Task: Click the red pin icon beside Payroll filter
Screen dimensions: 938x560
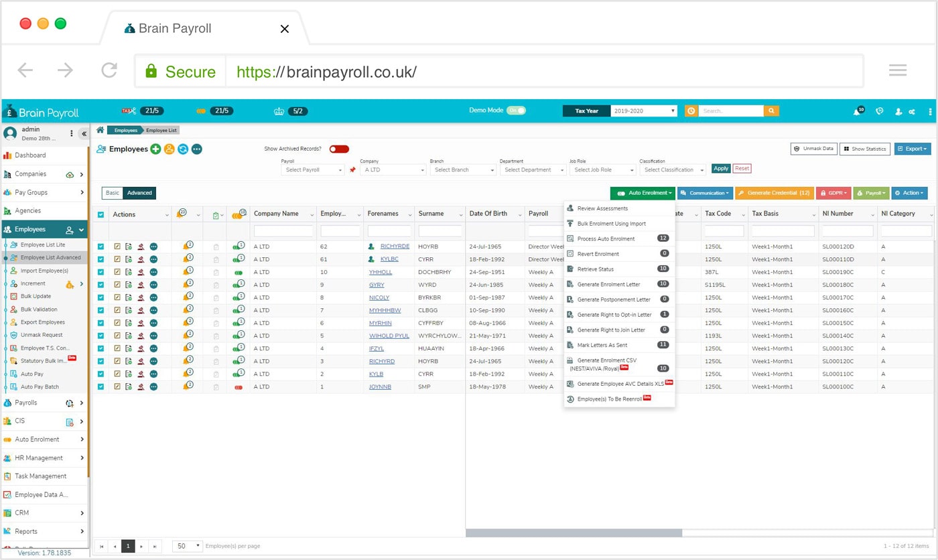Action: click(352, 170)
